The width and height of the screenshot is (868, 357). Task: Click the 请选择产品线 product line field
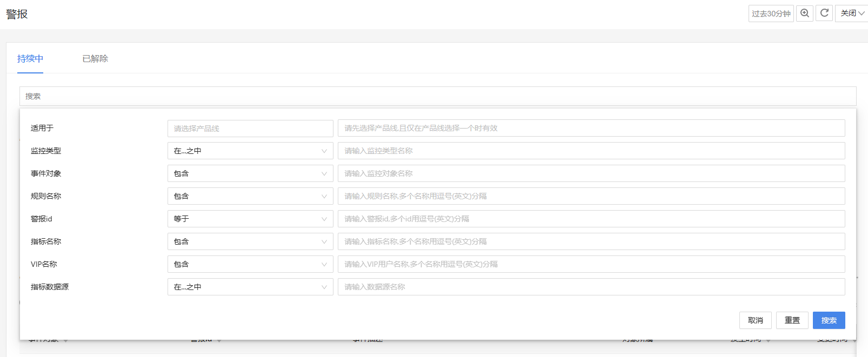click(250, 129)
